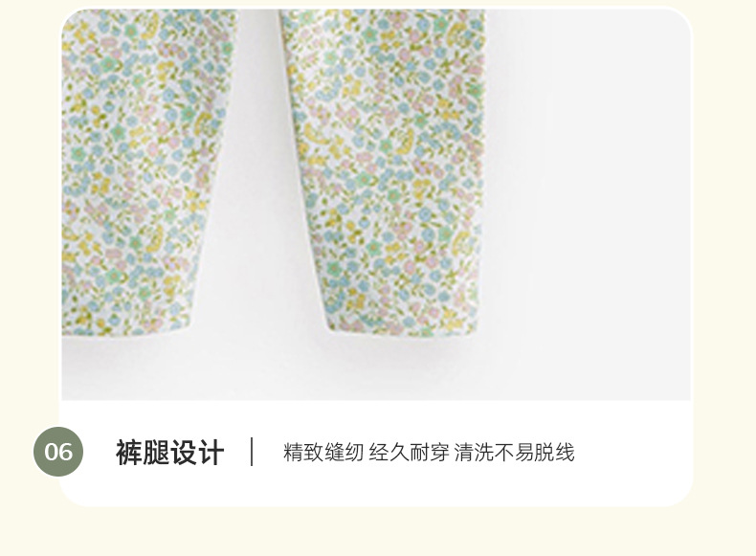Click the hem of the left pant leg

[x=128, y=327]
